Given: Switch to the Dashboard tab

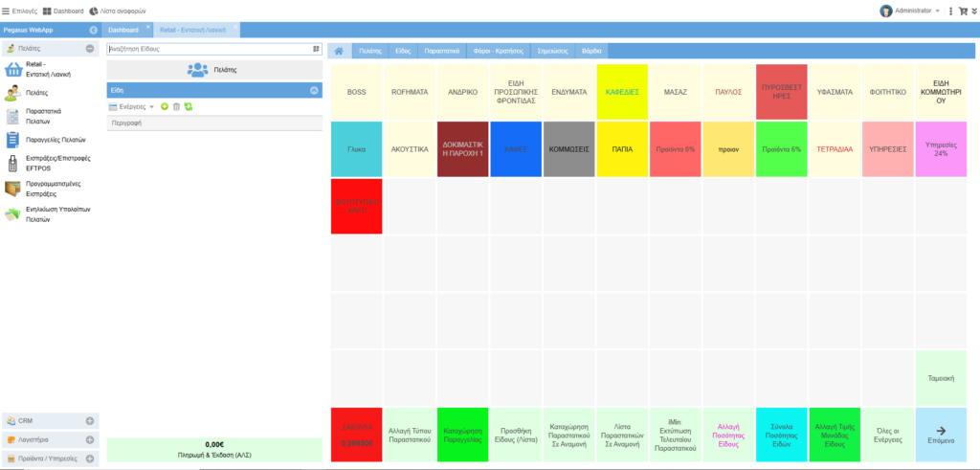Looking at the screenshot, I should coord(123,30).
